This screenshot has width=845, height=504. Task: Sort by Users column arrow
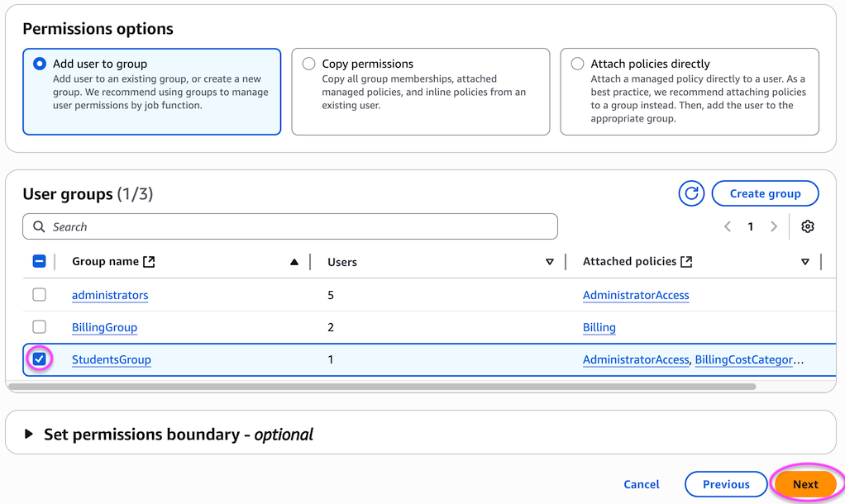coord(550,262)
